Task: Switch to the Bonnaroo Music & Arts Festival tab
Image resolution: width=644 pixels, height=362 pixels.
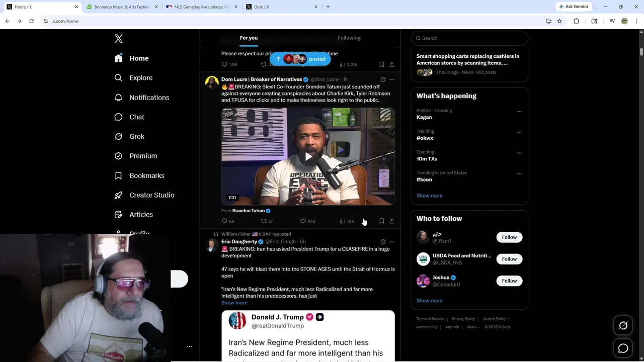Action: (122, 7)
